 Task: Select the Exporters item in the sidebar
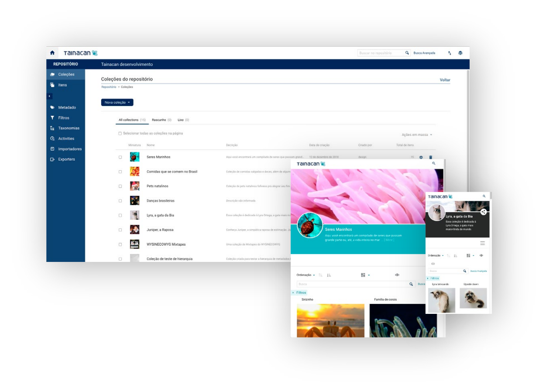(66, 159)
